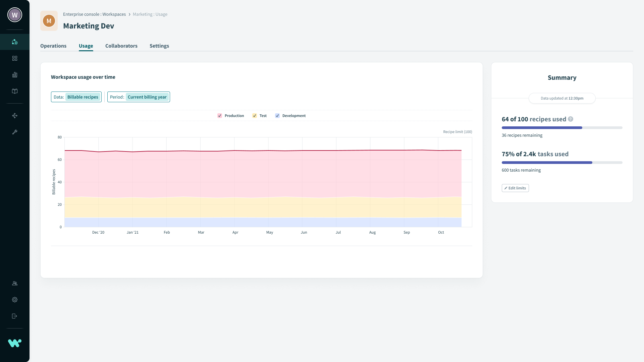Open the gear settings icon in sidebar
This screenshot has height=362, width=644.
15,300
